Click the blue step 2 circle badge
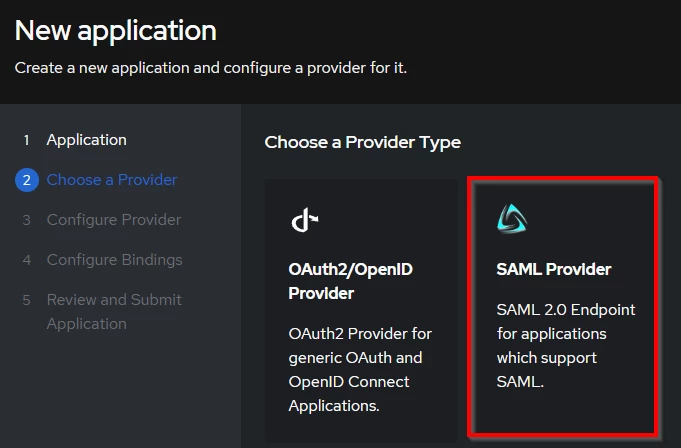 27,180
